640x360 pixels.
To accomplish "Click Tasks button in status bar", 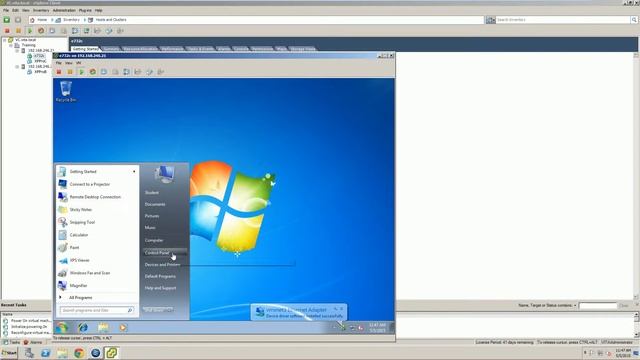I will pos(11,342).
